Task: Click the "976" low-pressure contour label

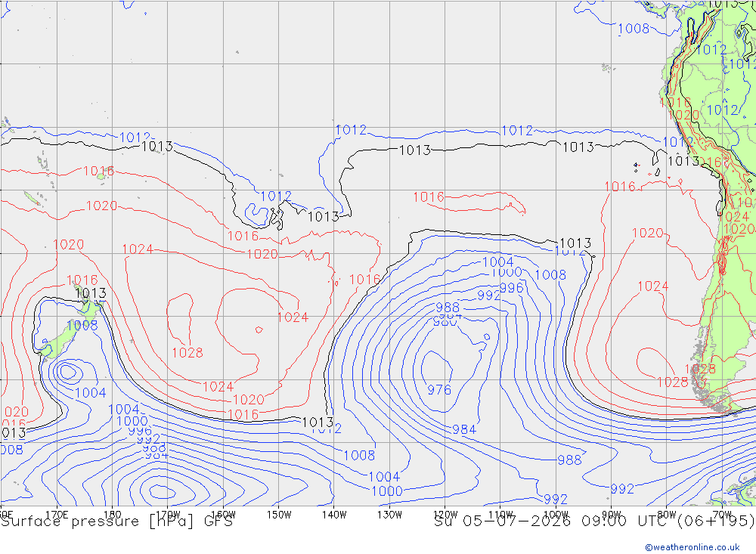Action: click(439, 389)
